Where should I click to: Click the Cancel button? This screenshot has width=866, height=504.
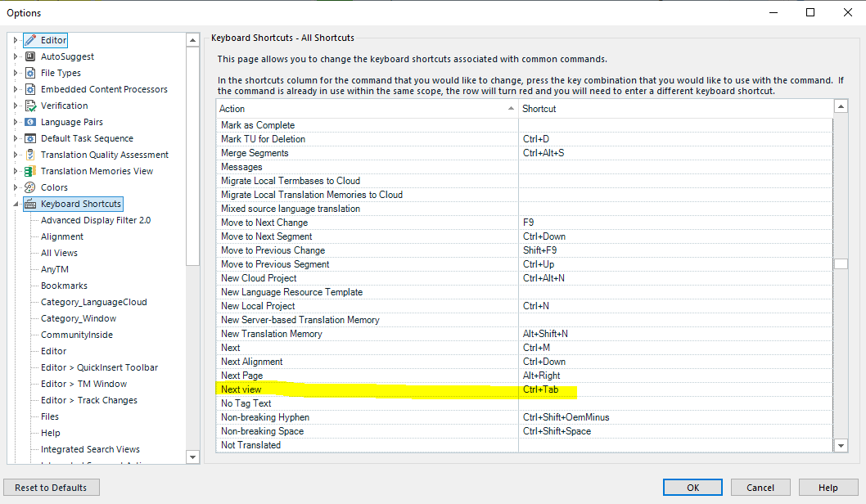[x=760, y=488]
